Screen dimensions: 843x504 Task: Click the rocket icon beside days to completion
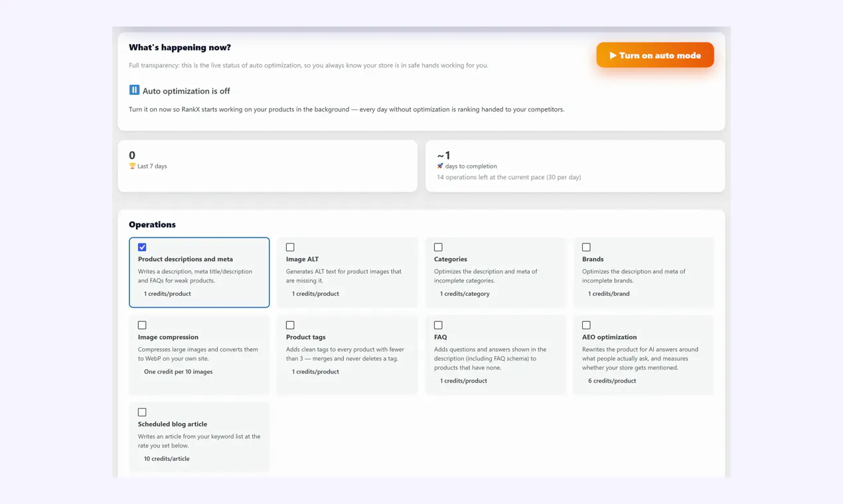[440, 166]
